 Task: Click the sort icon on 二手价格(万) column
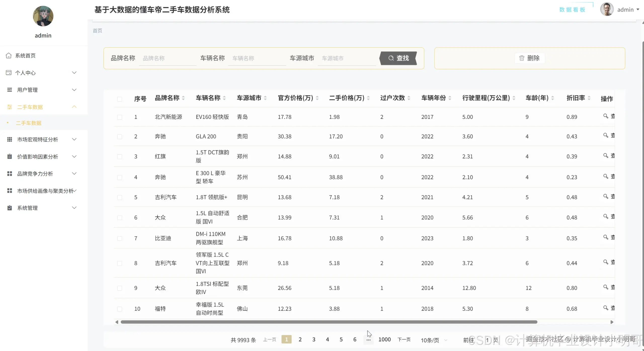point(368,98)
